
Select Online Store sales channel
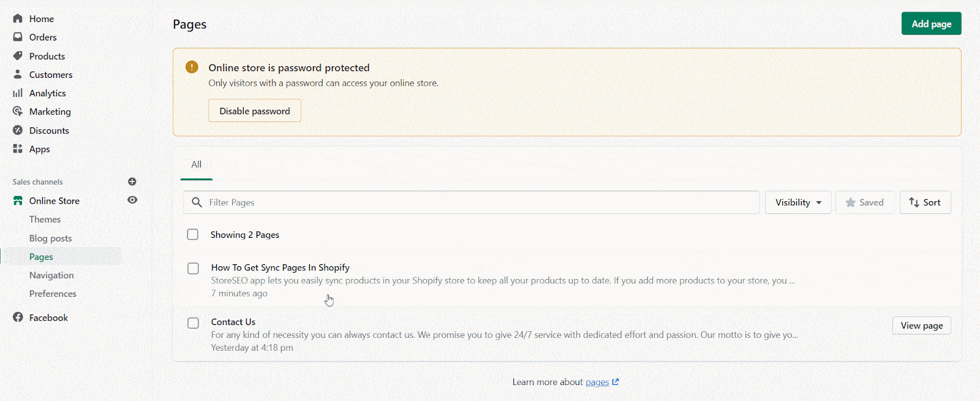point(55,200)
